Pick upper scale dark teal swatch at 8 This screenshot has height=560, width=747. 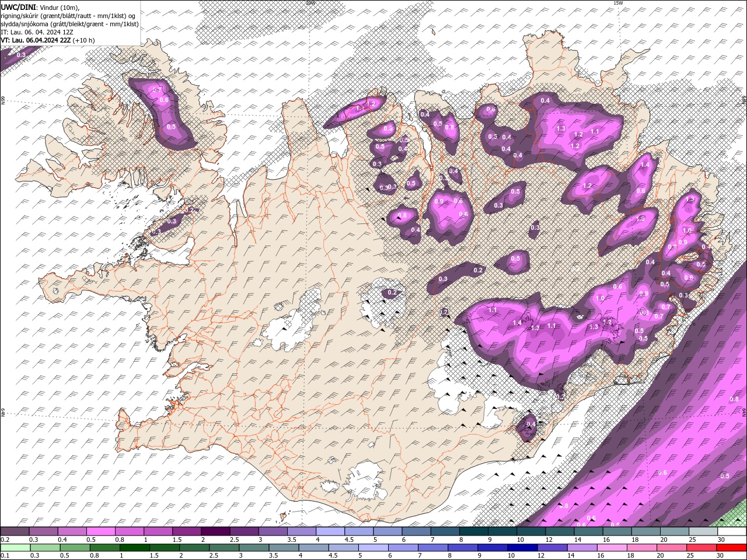(473, 531)
